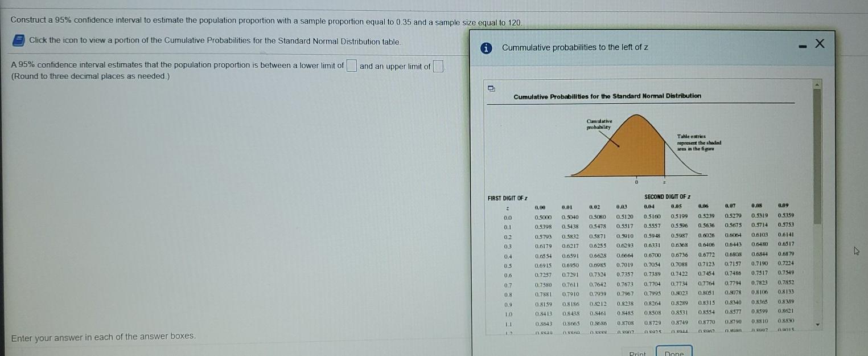Click the popup scrollbar up arrow
This screenshot has width=868, height=356.
click(x=817, y=84)
